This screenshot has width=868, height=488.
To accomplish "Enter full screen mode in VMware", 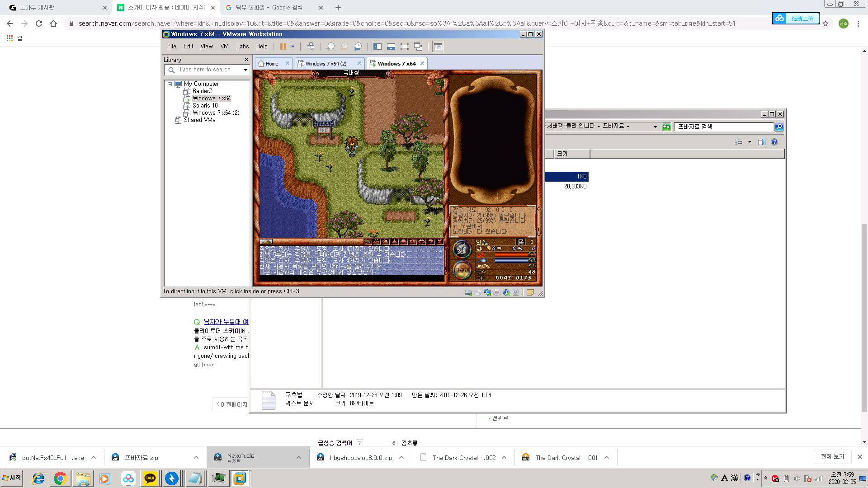I will (x=405, y=47).
